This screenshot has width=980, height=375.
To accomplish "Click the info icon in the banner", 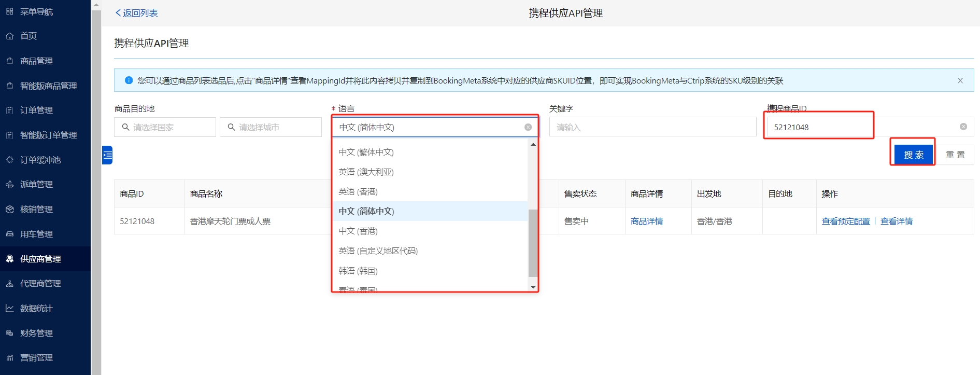I will (x=129, y=80).
